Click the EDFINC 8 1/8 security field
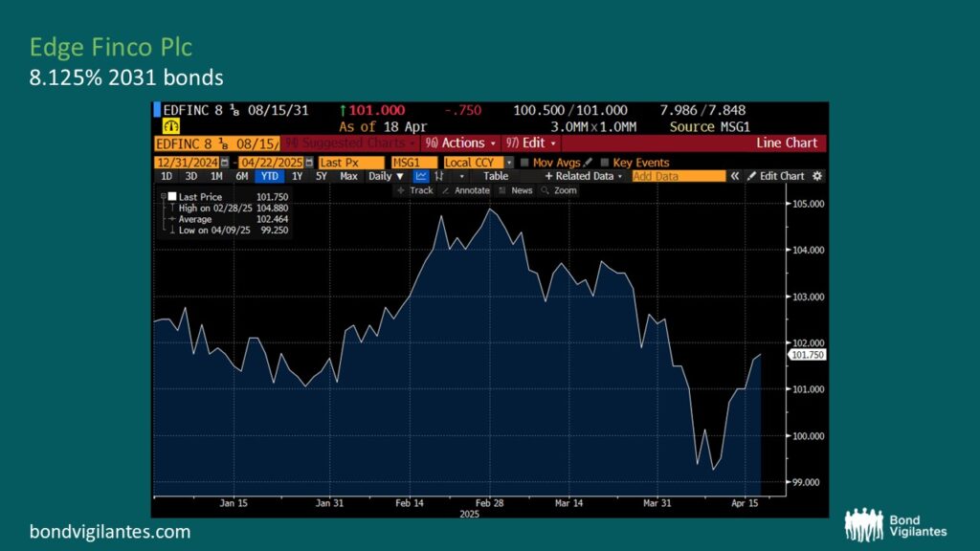Image resolution: width=980 pixels, height=551 pixels. pyautogui.click(x=217, y=143)
